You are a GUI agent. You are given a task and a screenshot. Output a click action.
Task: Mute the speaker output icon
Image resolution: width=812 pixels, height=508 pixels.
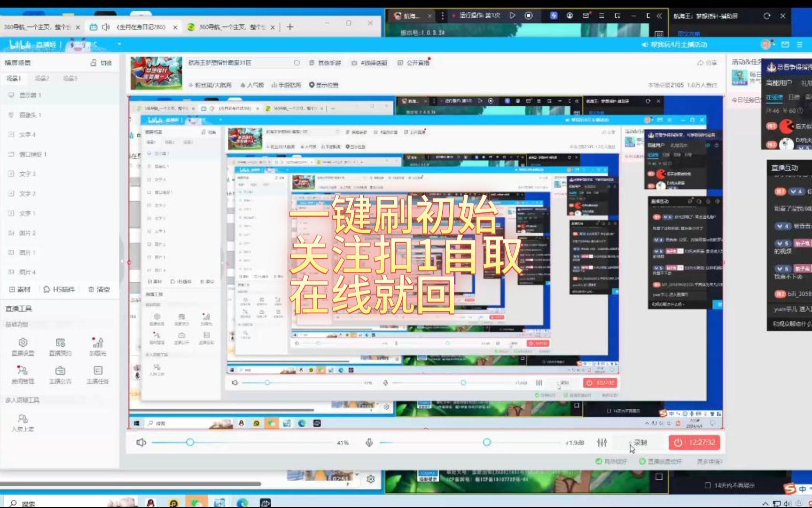coord(141,442)
